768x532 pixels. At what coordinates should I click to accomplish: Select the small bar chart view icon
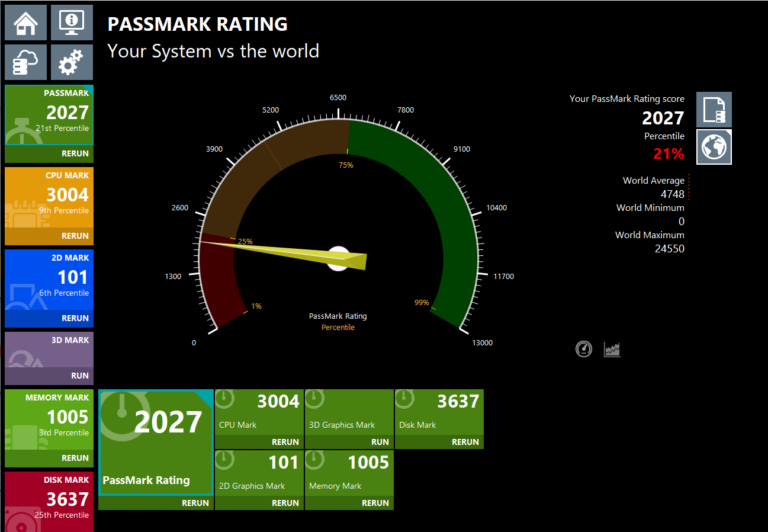point(612,349)
